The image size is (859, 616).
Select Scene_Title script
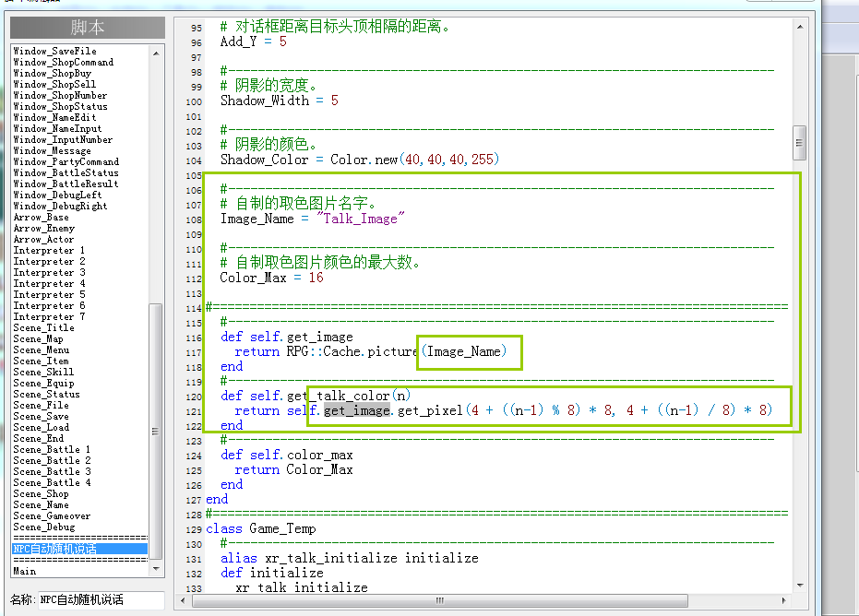click(44, 327)
